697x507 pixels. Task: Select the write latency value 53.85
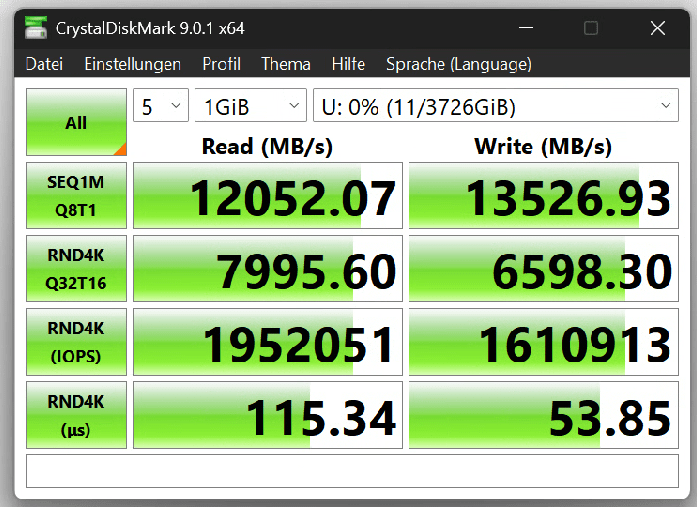(544, 415)
